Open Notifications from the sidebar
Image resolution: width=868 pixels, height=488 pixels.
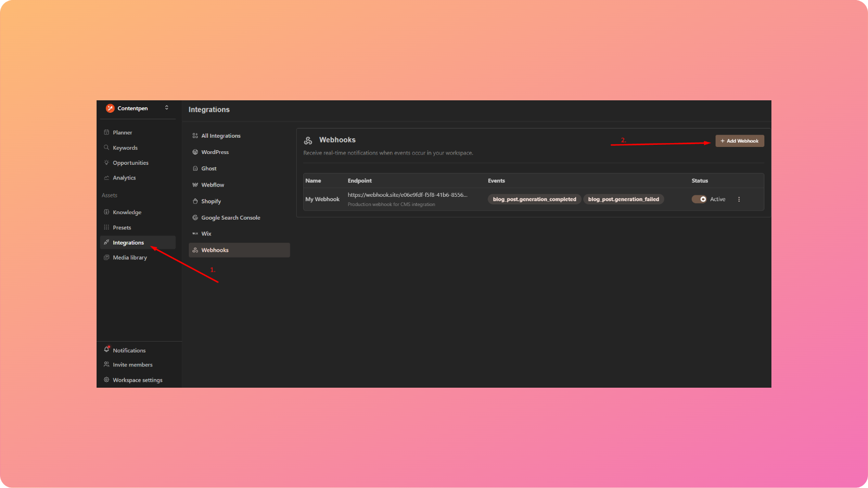[x=129, y=350]
